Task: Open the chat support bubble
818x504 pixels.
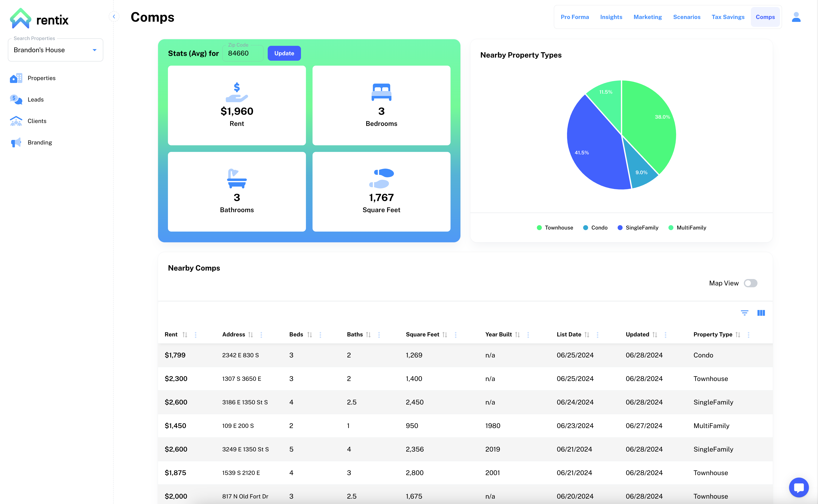Action: click(x=799, y=487)
